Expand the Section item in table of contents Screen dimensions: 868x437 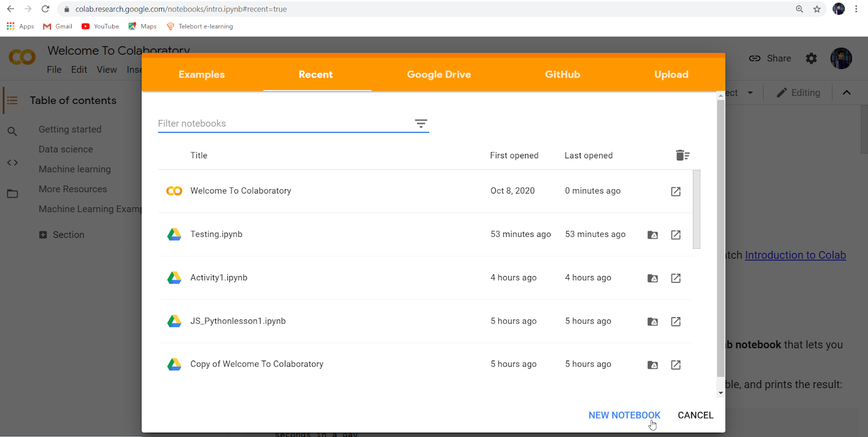tap(43, 235)
